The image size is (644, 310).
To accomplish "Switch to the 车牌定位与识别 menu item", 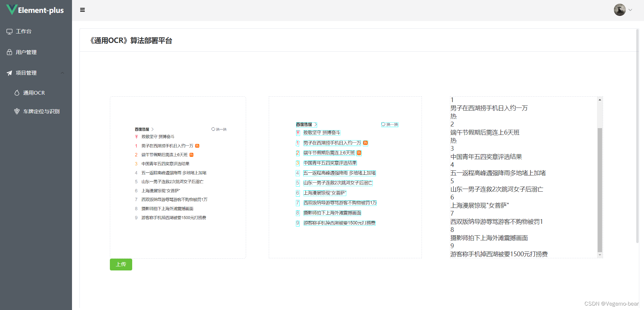I will (41, 111).
